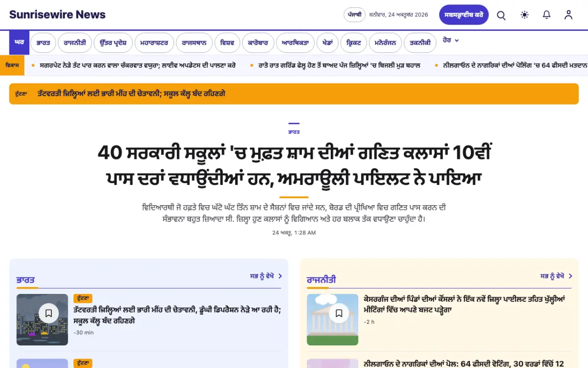Open the ਭਾਰਤ section heading
Viewport: 588px width, 368px height.
click(25, 280)
